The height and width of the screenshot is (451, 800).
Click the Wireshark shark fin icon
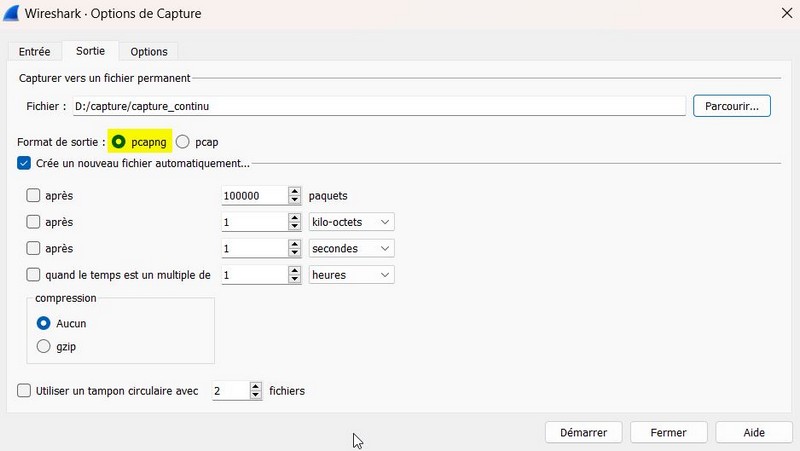15,13
